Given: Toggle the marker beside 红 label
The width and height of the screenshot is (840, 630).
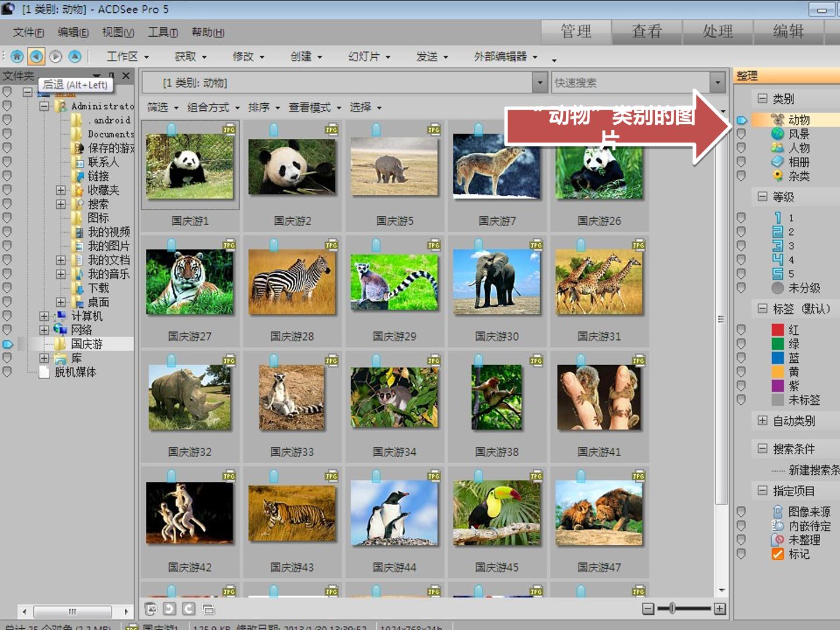Looking at the screenshot, I should click(741, 330).
